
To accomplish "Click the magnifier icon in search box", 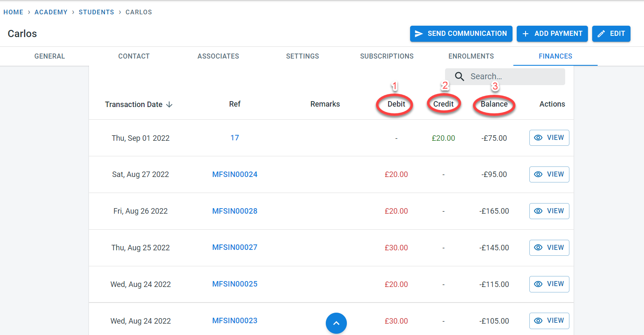I will point(459,76).
